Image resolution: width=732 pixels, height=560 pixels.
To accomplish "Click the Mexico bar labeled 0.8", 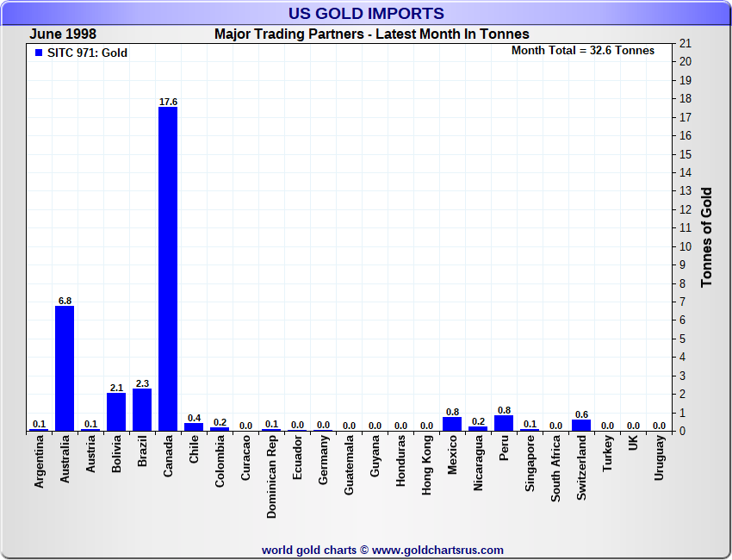I will pos(452,424).
